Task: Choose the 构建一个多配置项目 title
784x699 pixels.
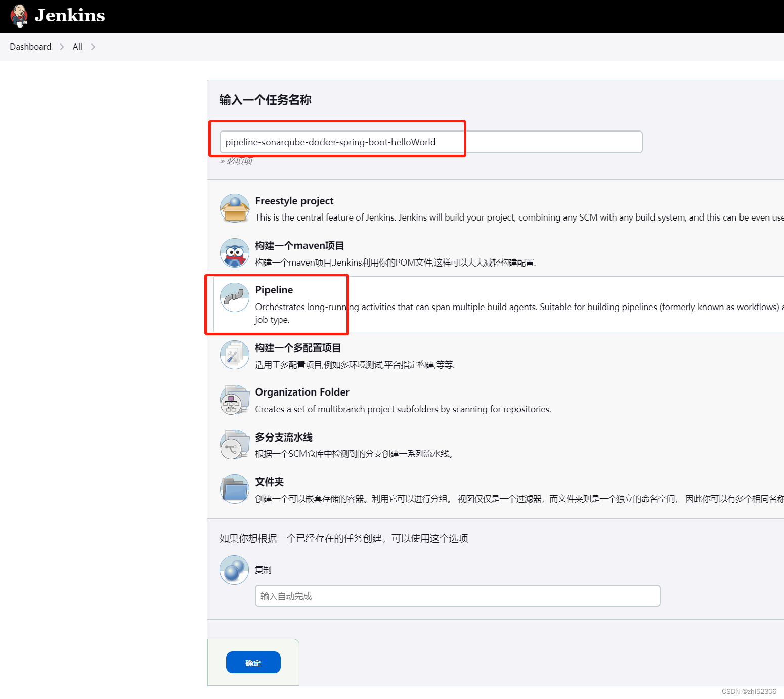Action: pos(298,348)
